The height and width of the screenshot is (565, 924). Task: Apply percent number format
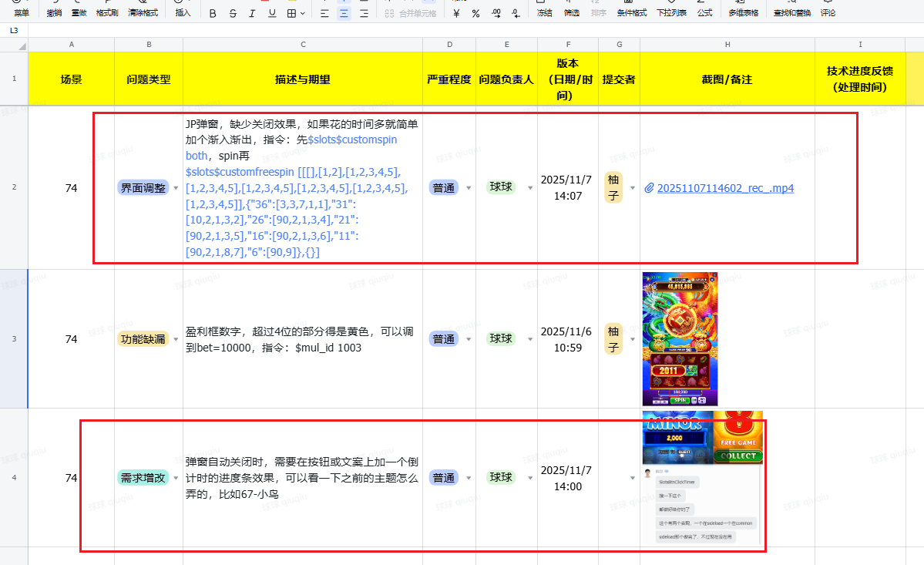(x=475, y=13)
